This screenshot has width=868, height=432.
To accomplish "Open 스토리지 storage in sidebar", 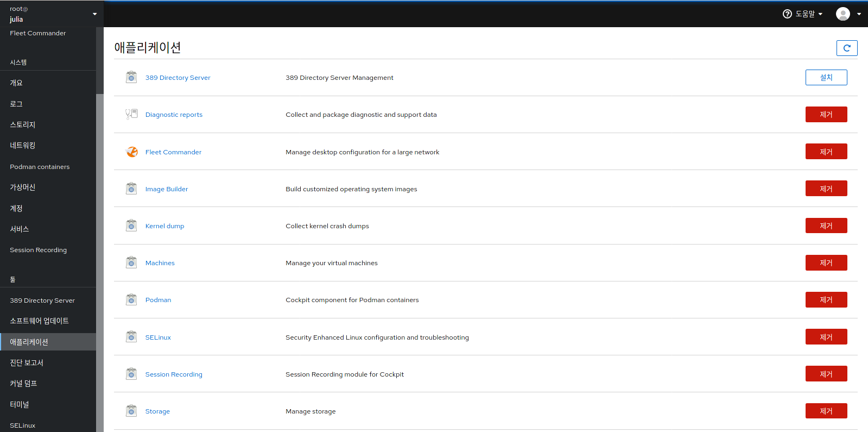I will pos(48,124).
